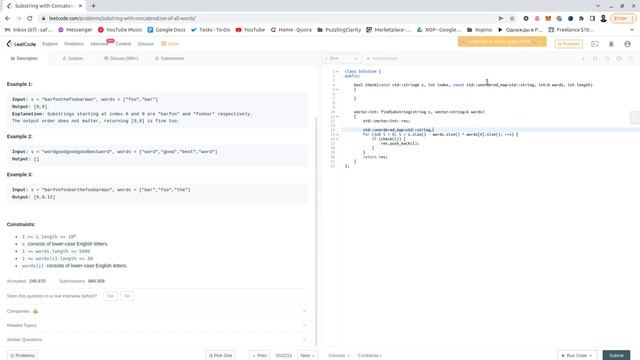
Task: Open Explore in LeetCode navbar
Action: [50, 44]
